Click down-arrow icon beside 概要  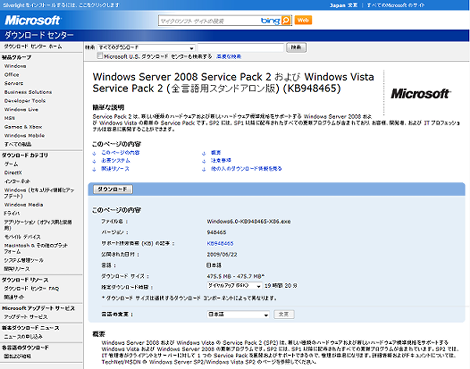click(x=204, y=153)
